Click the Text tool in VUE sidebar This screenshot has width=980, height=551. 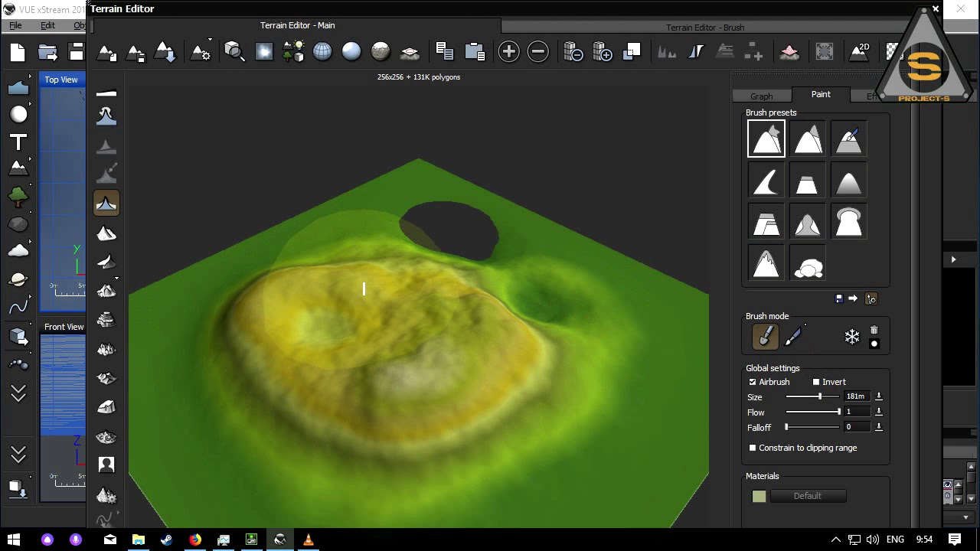(x=18, y=142)
